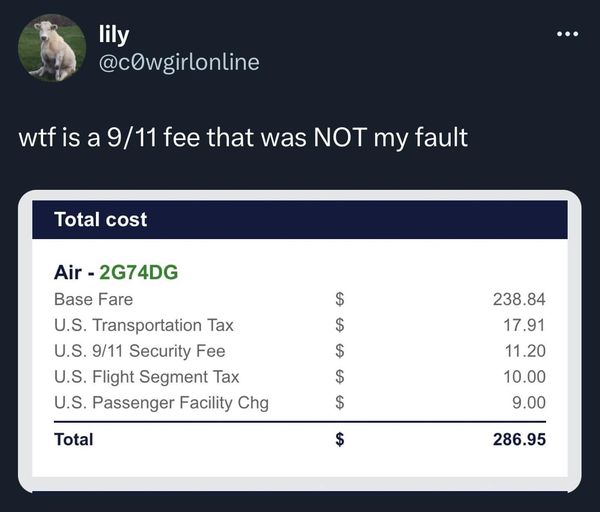Click the Base Fare row label
Screen dimensions: 600x512
point(93,299)
